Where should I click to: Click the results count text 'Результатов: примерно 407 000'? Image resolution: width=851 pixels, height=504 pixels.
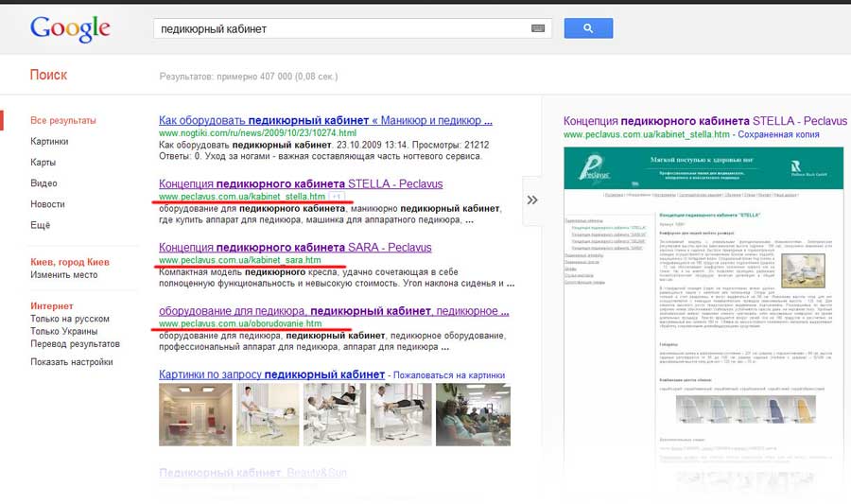[x=249, y=77]
